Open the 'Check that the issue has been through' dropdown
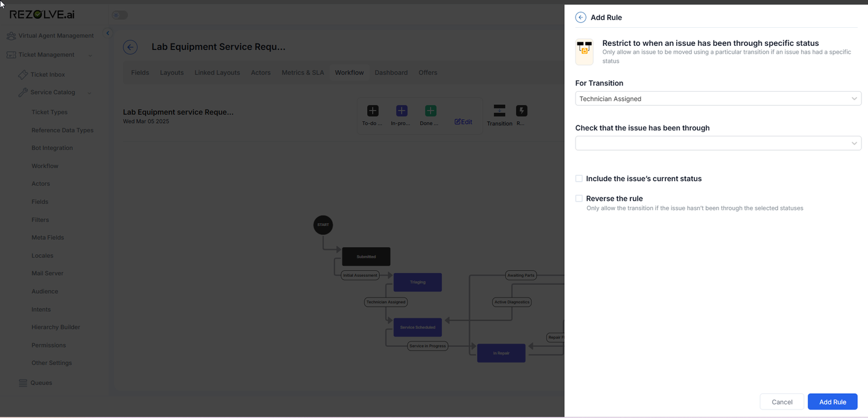 718,143
